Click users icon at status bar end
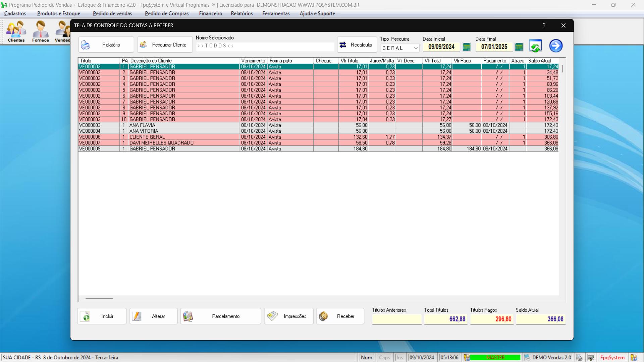Viewport: 644px width, 362px height. tap(634, 358)
